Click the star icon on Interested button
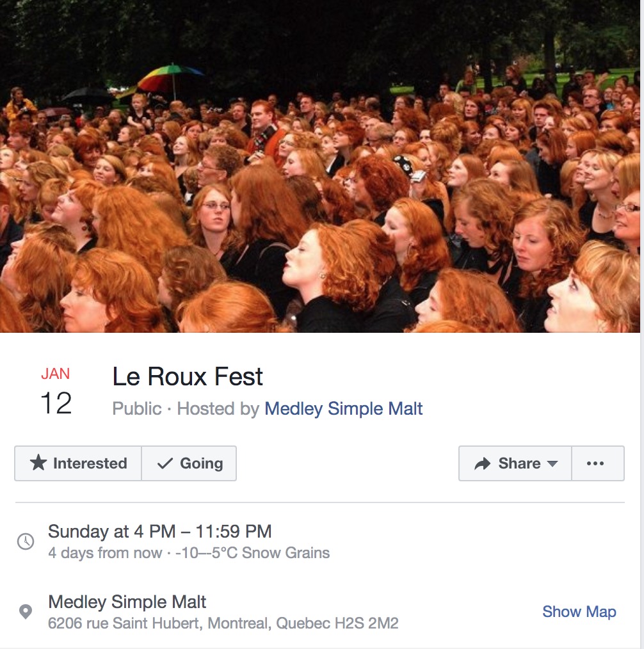 click(x=38, y=463)
